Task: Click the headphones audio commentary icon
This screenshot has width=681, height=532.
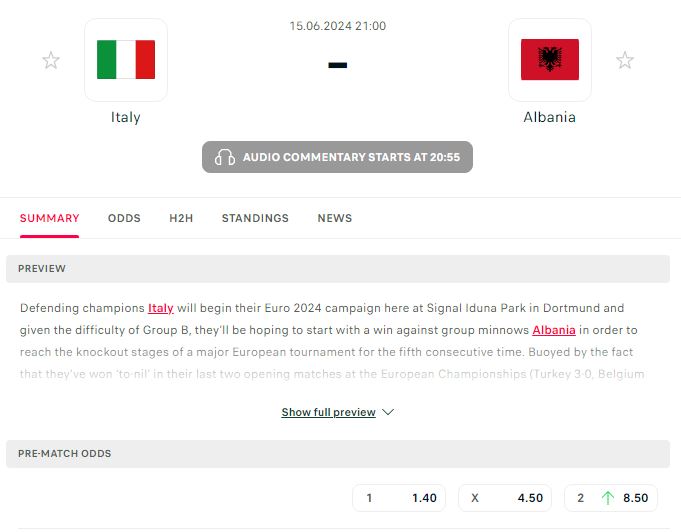Action: pyautogui.click(x=225, y=157)
